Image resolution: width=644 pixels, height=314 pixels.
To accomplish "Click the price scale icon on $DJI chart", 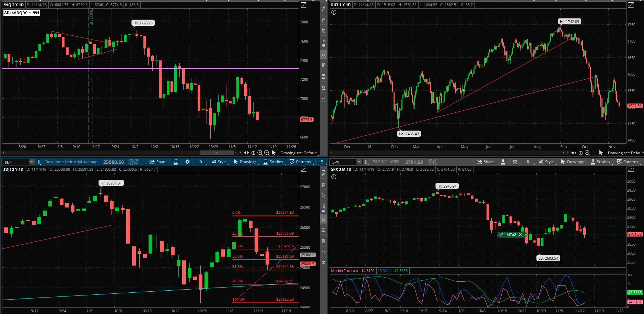I will 304,169.
